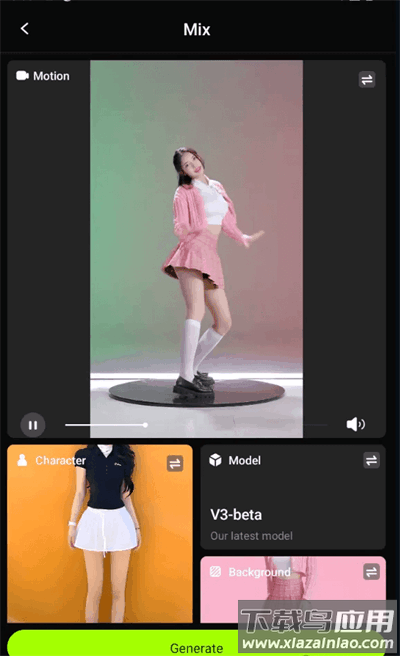Click the Motion camera icon
Viewport: 400px width, 656px height.
(x=22, y=76)
